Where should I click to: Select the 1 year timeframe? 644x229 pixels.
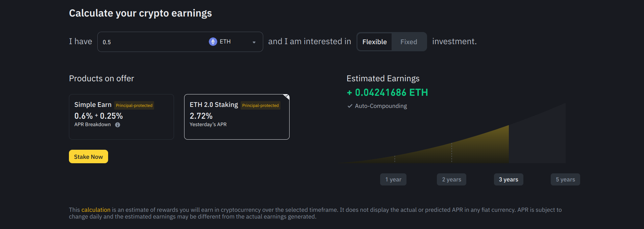[393, 179]
